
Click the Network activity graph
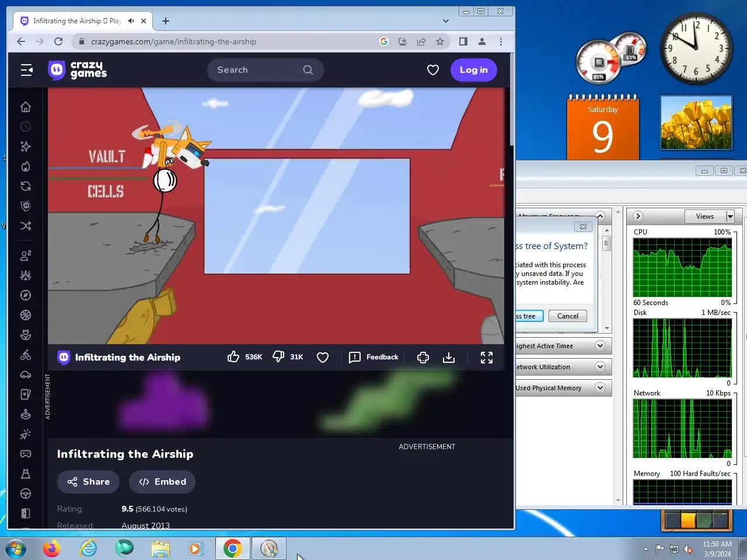(682, 429)
